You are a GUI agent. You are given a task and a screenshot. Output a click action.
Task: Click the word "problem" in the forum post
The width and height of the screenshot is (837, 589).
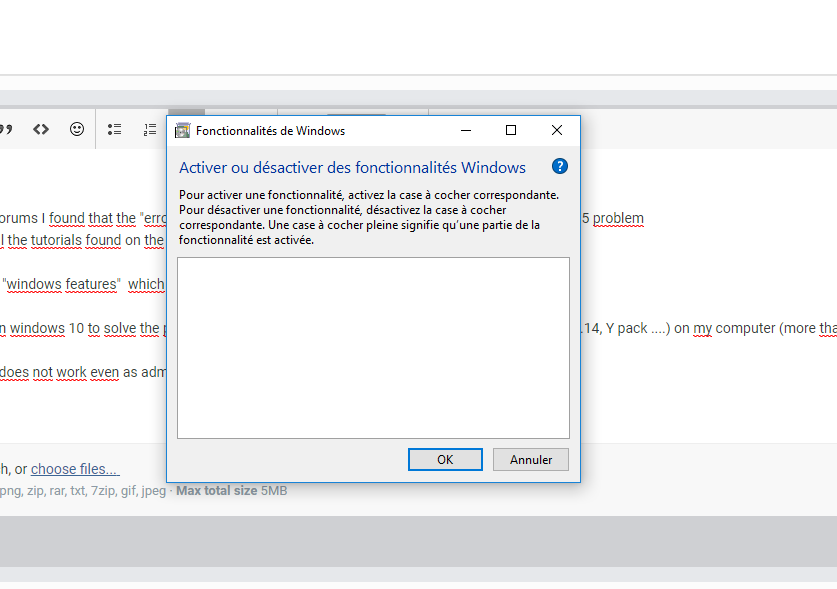click(x=618, y=218)
